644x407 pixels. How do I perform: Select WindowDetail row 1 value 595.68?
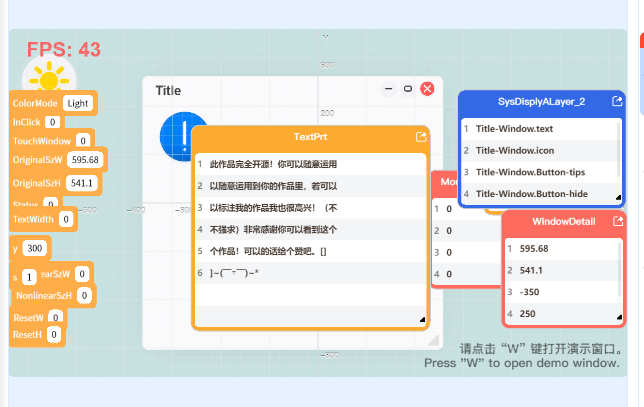(x=561, y=248)
